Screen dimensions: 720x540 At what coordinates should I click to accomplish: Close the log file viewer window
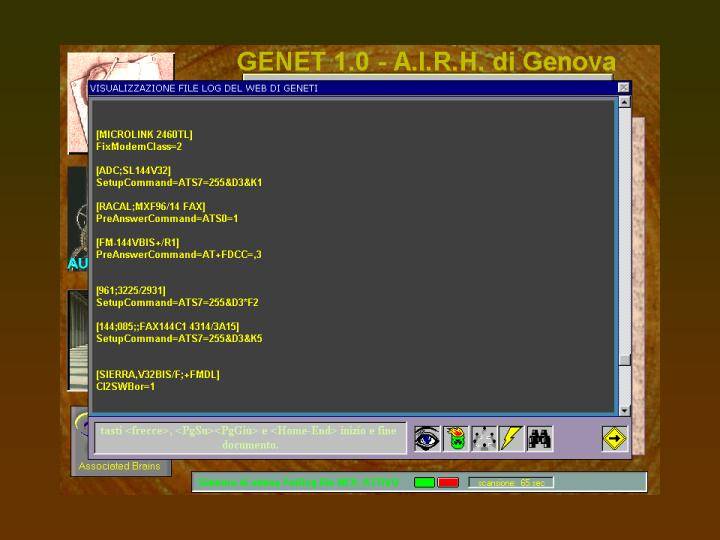623,87
